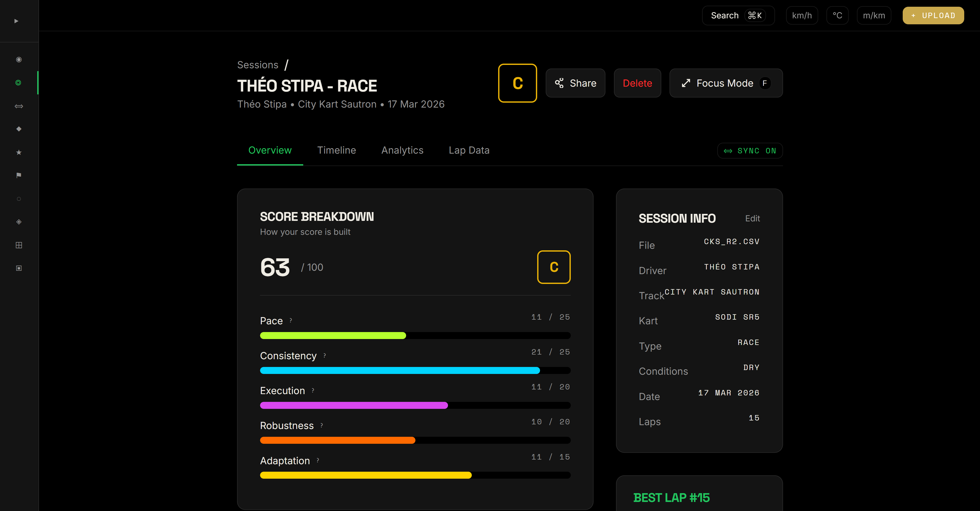Click the help icon beside Pace
Viewport: 980px width, 511px height.
pos(291,320)
